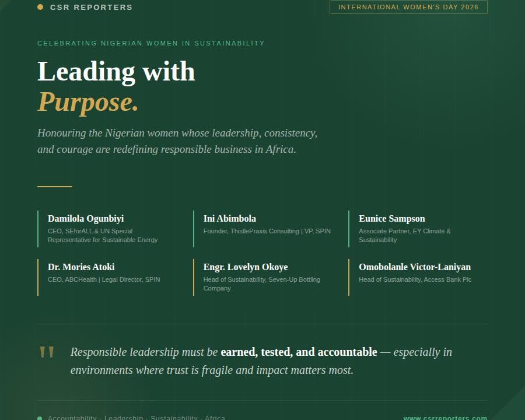Screen dimensions: 525x420
Task: Click the Founder, ThistlePraxis Consulting description
Action: [x=267, y=231]
